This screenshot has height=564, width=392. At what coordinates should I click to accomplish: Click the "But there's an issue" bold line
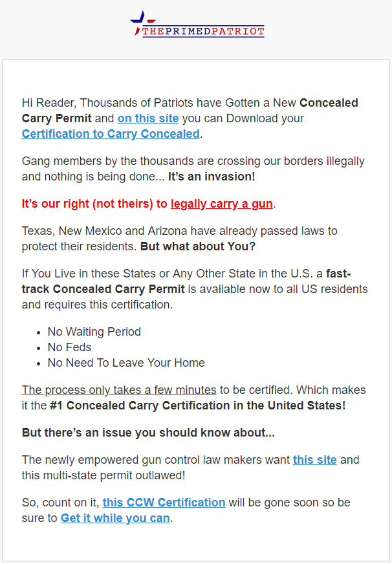[x=138, y=433]
